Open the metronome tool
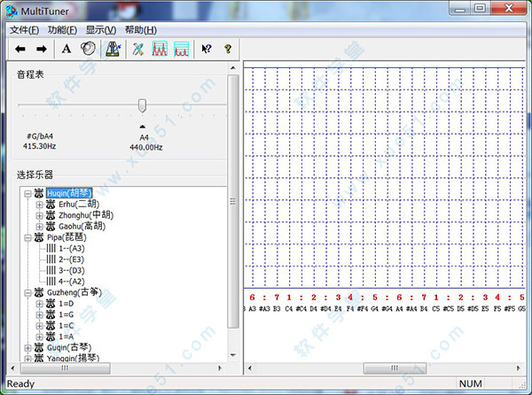Image resolution: width=532 pixels, height=395 pixels. click(x=113, y=49)
